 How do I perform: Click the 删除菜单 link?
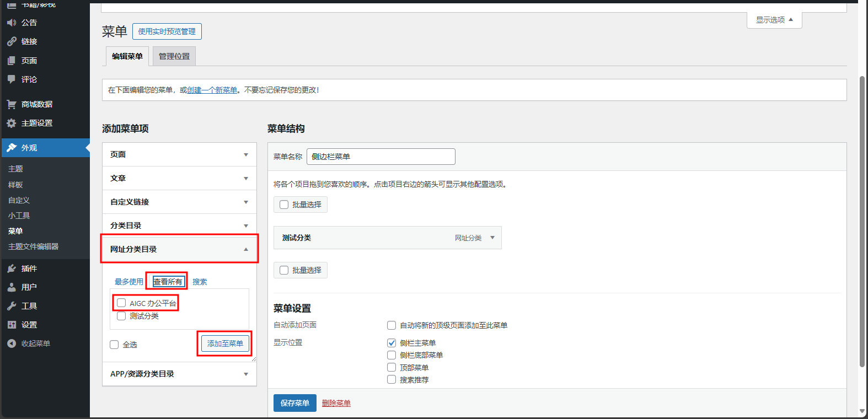[336, 403]
